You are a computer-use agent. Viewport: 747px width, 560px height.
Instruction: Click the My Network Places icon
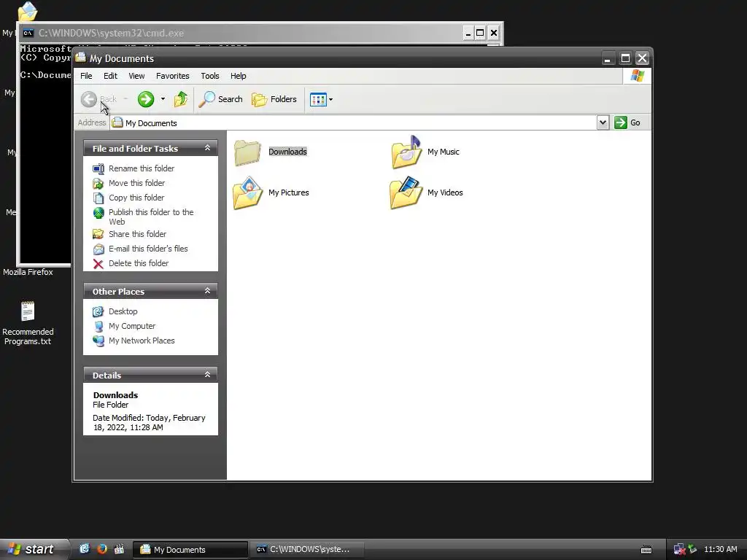[x=98, y=341]
